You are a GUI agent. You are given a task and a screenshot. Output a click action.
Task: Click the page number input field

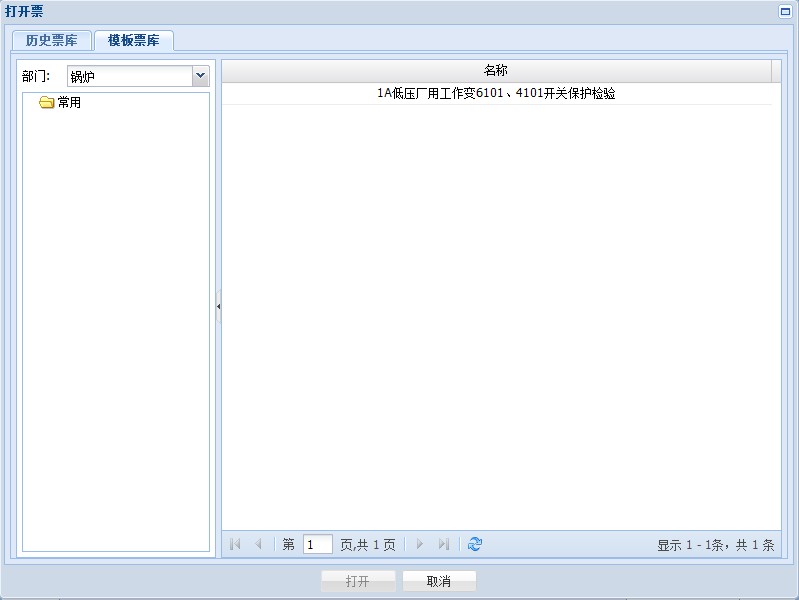(317, 545)
